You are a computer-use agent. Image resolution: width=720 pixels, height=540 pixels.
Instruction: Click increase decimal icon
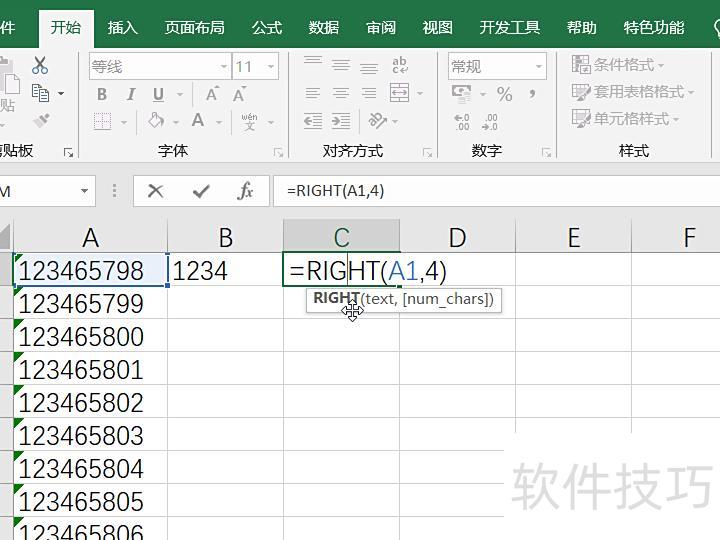point(462,122)
